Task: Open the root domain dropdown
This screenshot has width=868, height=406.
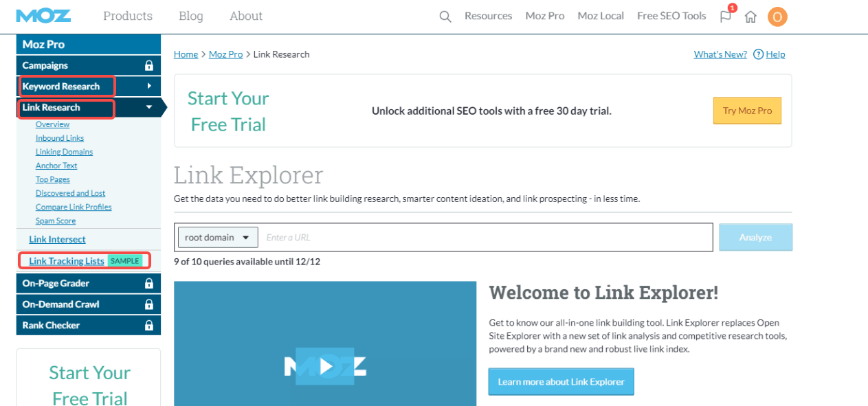Action: (218, 238)
